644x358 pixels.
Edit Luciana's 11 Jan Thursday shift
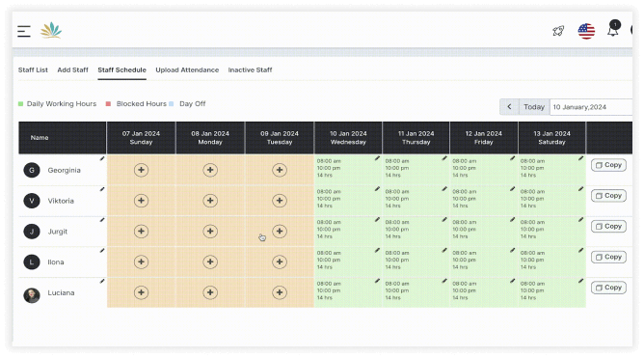pyautogui.click(x=444, y=281)
